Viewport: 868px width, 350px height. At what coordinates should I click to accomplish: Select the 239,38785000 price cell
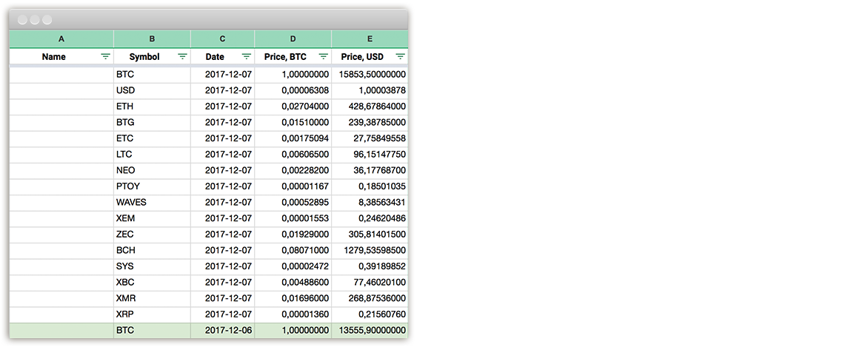[x=370, y=122]
